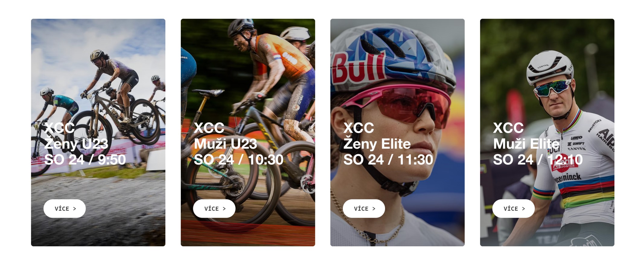Click the SO 24 / 9:50 schedule time
The width and height of the screenshot is (644, 256).
pos(85,160)
